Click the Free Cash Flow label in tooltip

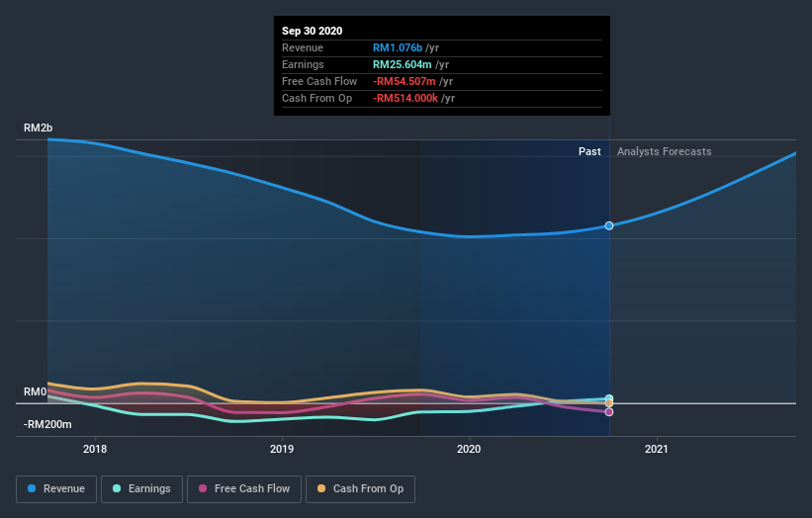pos(319,81)
